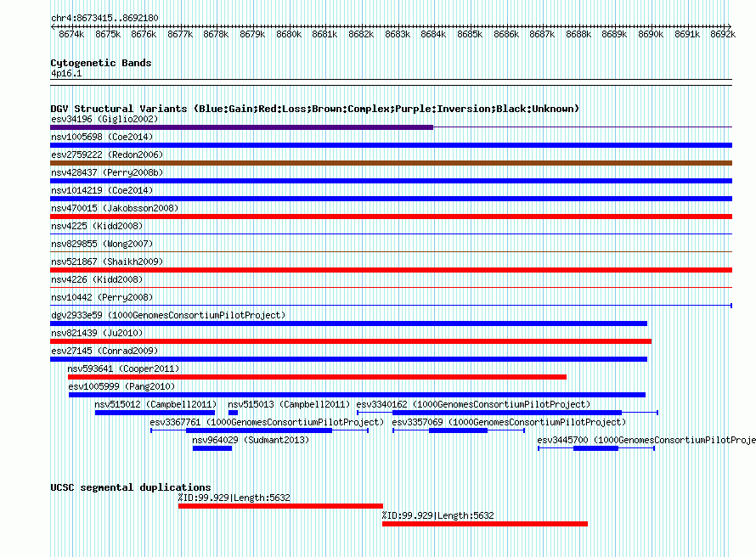
Task: Click the 8674k ruler tick label
Action: pyautogui.click(x=71, y=34)
